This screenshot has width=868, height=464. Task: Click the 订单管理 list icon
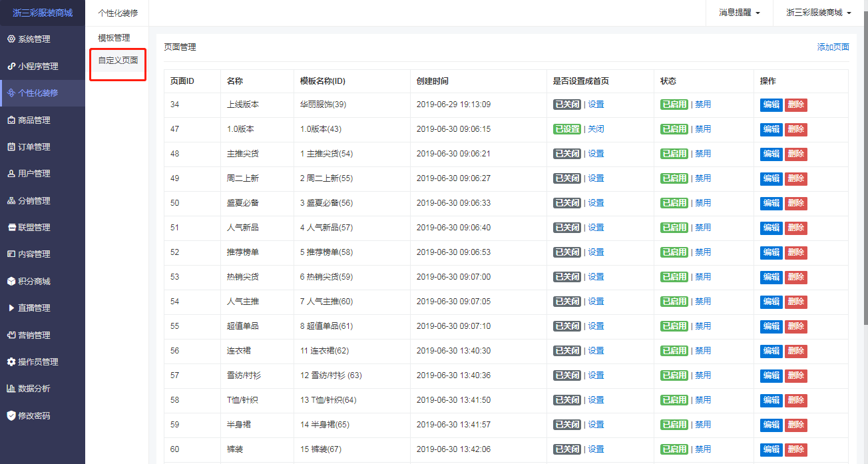click(11, 147)
